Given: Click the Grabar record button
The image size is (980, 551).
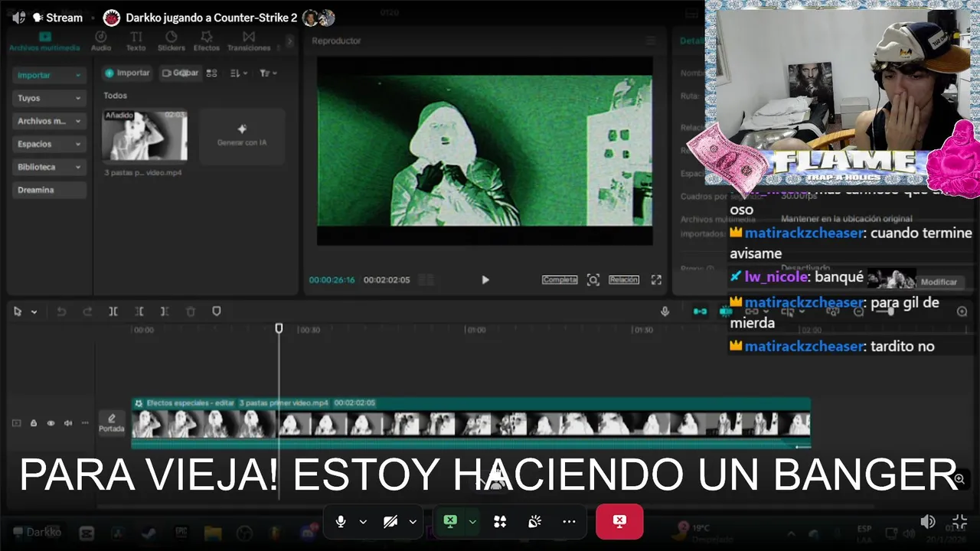Looking at the screenshot, I should (x=180, y=73).
